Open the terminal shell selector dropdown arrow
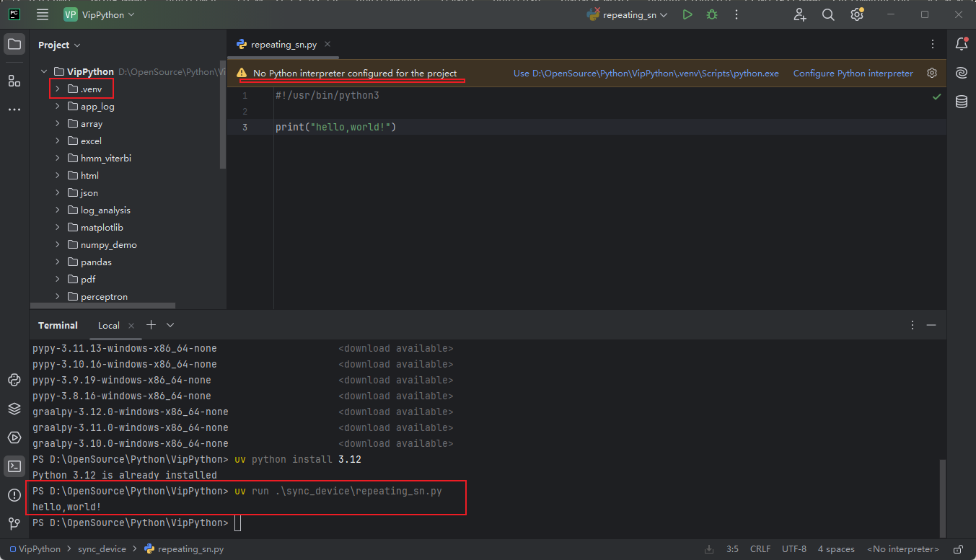The height and width of the screenshot is (560, 976). [x=170, y=325]
